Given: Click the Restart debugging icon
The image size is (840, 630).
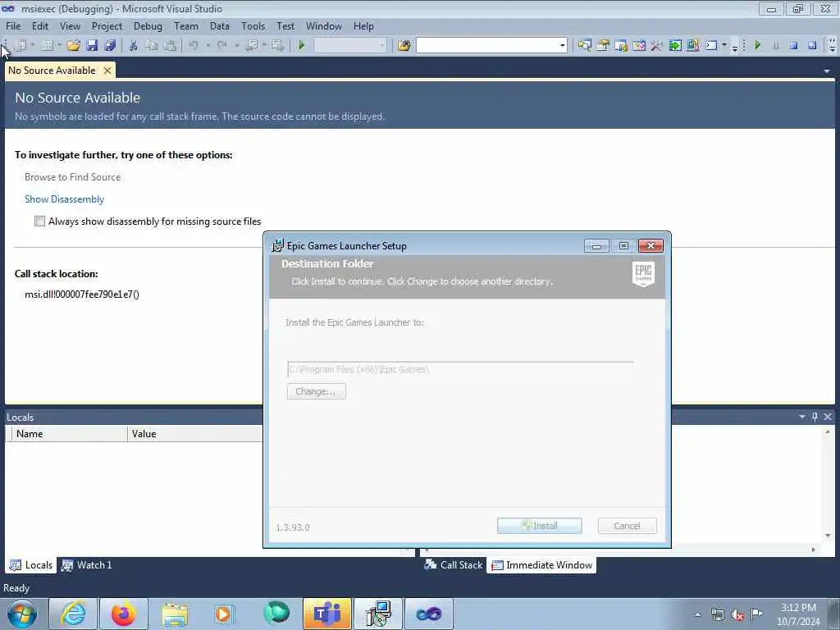Looking at the screenshot, I should [812, 46].
